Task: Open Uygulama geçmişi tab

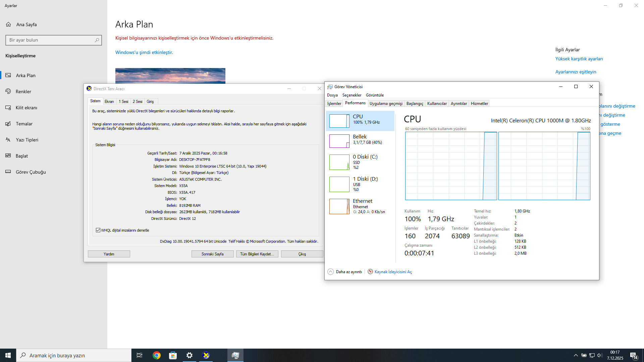Action: click(x=386, y=104)
